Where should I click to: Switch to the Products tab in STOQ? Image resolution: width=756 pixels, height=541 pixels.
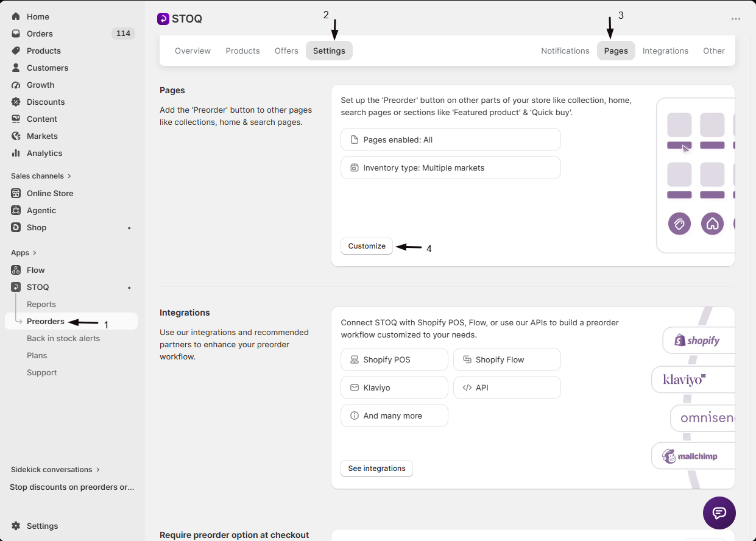(x=242, y=51)
